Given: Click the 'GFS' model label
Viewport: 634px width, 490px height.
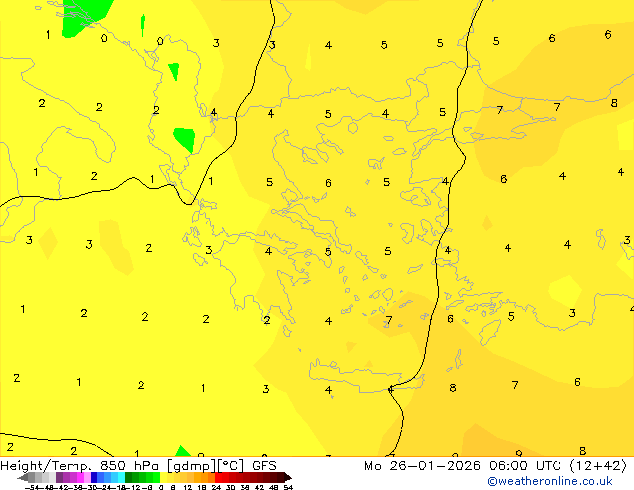Looking at the screenshot, I should click(264, 466).
